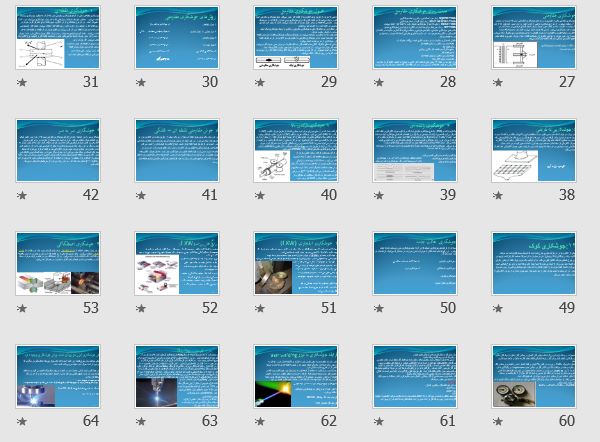The width and height of the screenshot is (600, 442).
Task: Click the transition star under slide 63
Action: pyautogui.click(x=141, y=421)
